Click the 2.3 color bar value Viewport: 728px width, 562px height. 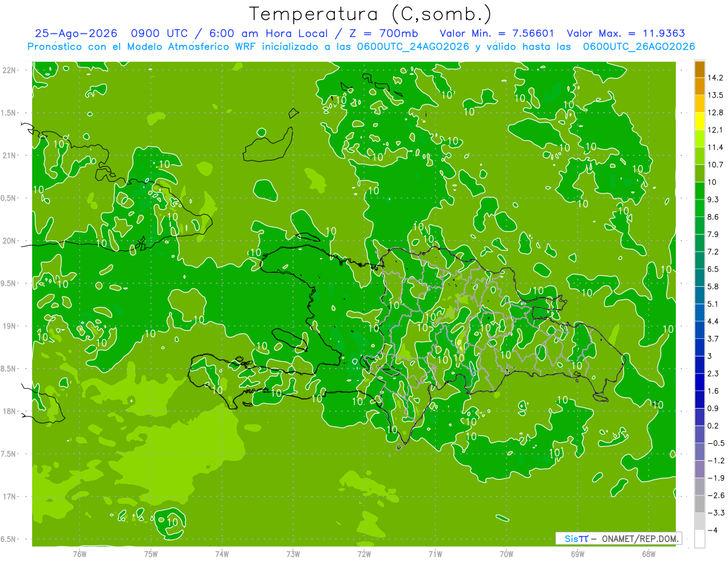[x=713, y=373]
